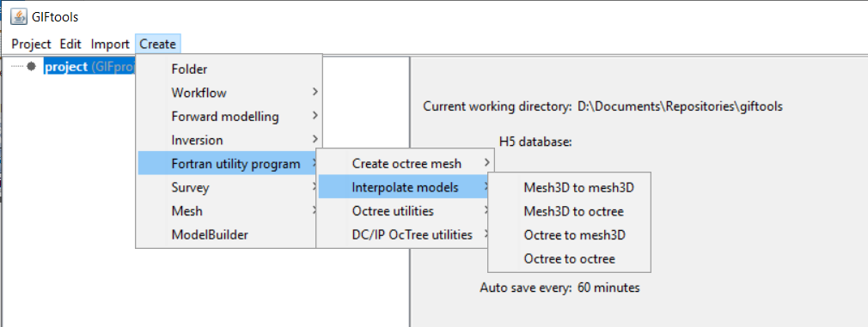Choose Octree to octree
The height and width of the screenshot is (327, 868).
point(569,259)
